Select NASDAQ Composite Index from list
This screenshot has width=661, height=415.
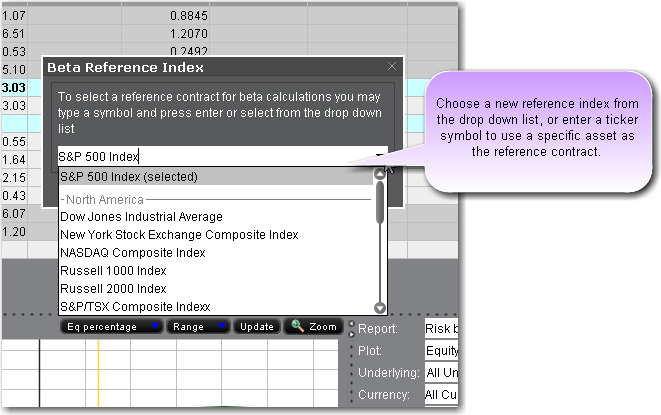(133, 252)
